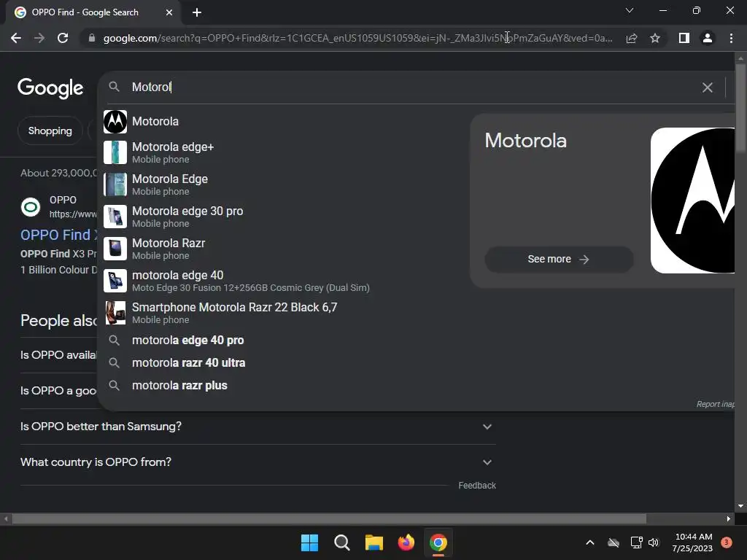747x560 pixels.
Task: Expand What country is OPPO from question
Action: [x=258, y=462]
